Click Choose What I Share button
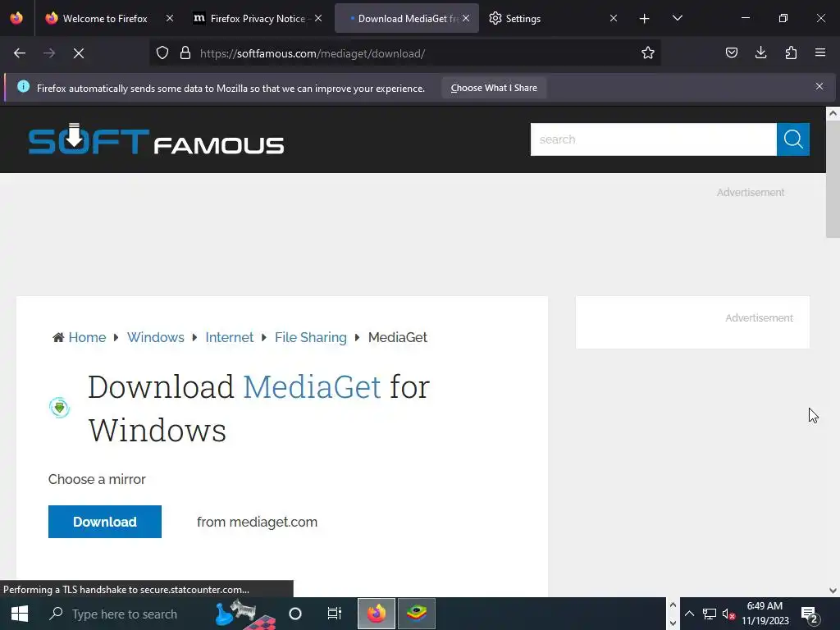The image size is (840, 630). pos(493,88)
